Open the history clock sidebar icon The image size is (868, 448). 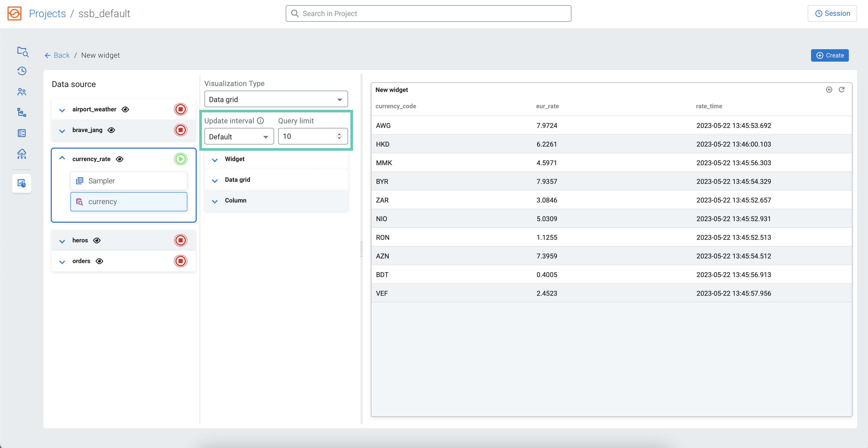(x=22, y=71)
